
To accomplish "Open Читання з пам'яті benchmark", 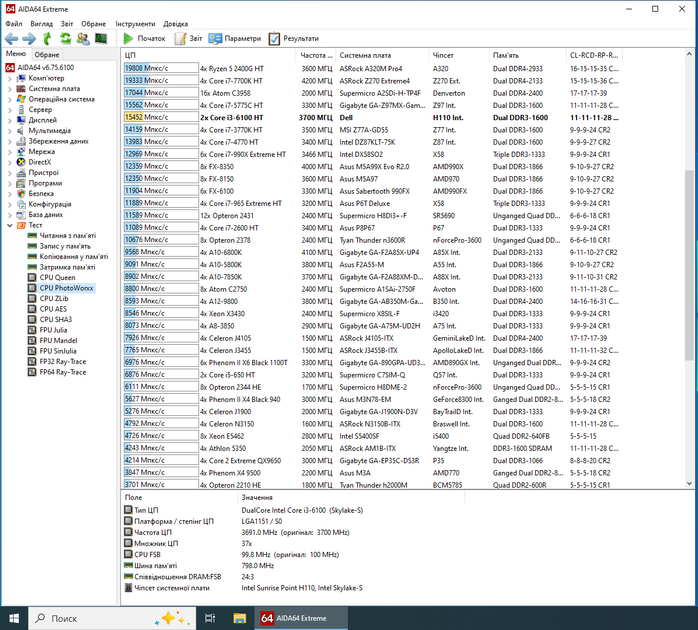I will pyautogui.click(x=68, y=236).
